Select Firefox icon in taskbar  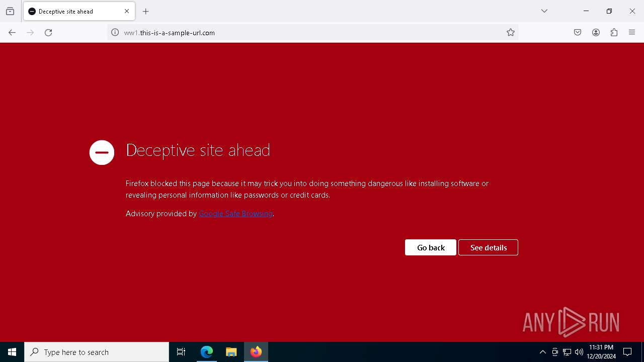tap(256, 352)
